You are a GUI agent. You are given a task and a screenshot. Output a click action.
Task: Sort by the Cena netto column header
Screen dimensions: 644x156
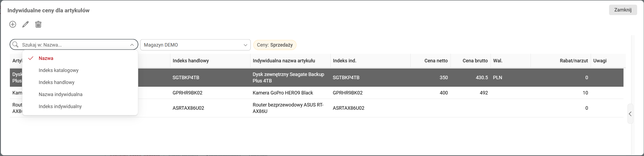(x=436, y=61)
